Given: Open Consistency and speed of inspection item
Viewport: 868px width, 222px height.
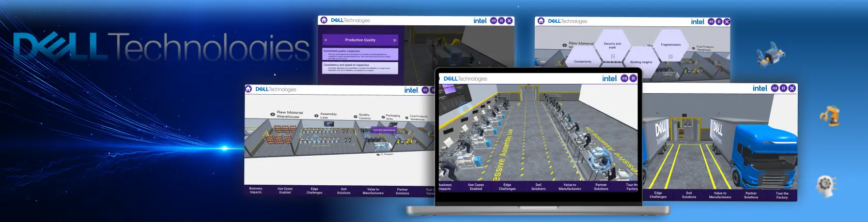Looking at the screenshot, I should pyautogui.click(x=360, y=68).
